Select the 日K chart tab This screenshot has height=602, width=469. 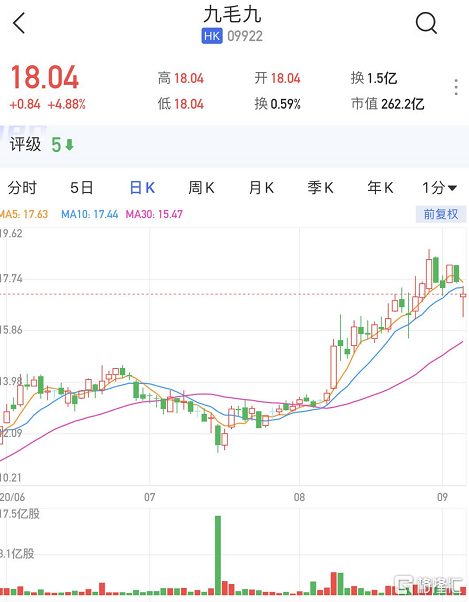coord(142,188)
